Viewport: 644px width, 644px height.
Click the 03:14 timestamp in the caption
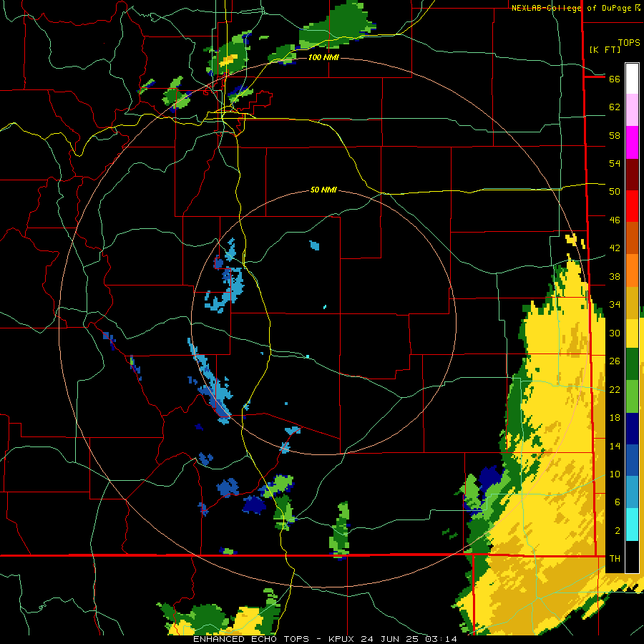click(440, 639)
